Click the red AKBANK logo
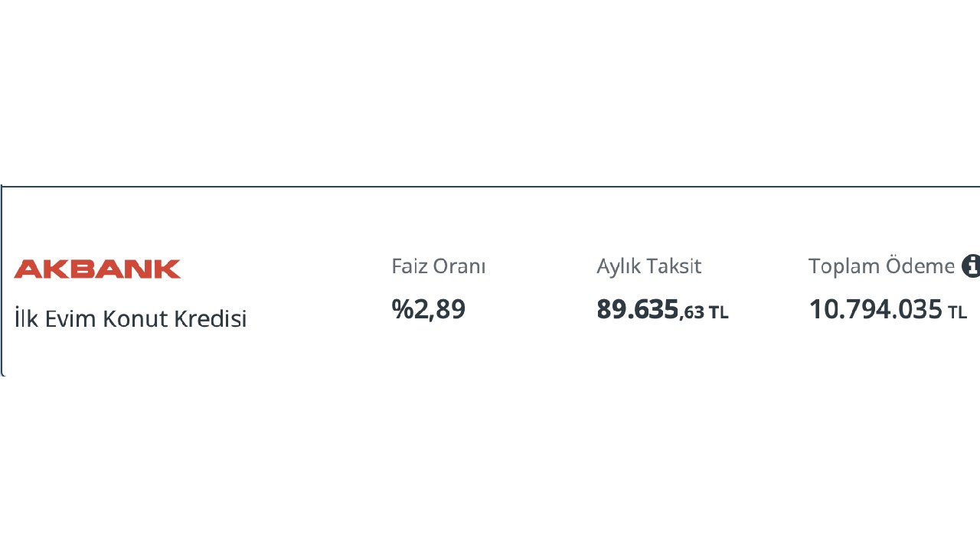980x551 pixels. 97,269
